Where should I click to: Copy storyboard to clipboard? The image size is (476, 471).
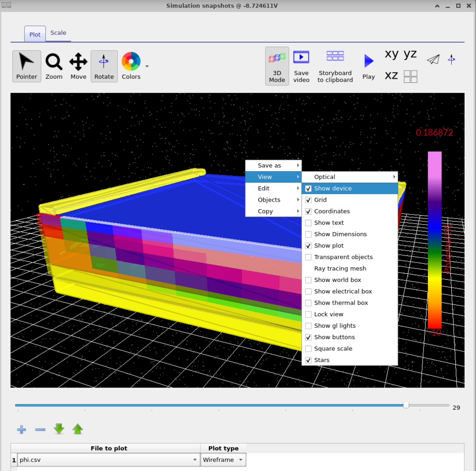point(335,66)
